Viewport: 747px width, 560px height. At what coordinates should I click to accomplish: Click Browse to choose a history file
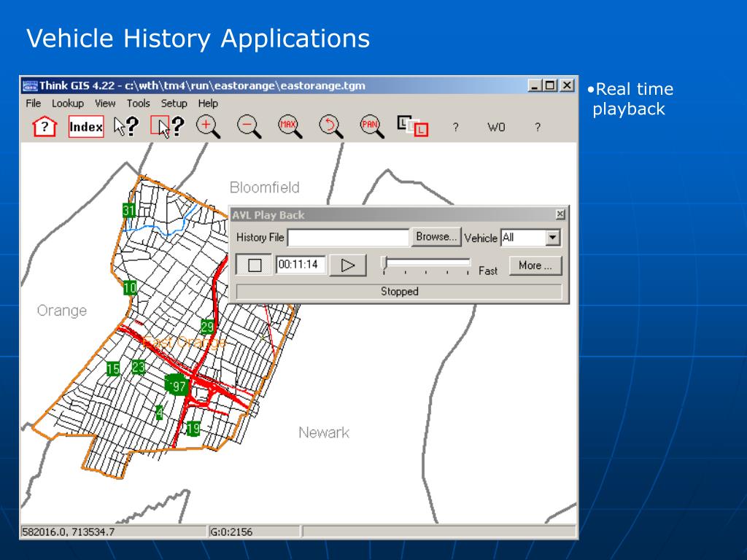coord(436,237)
